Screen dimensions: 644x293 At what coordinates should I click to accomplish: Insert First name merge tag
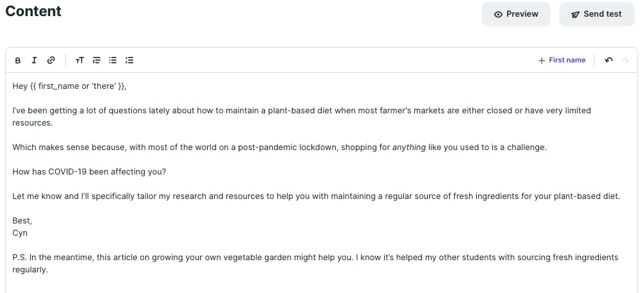562,60
